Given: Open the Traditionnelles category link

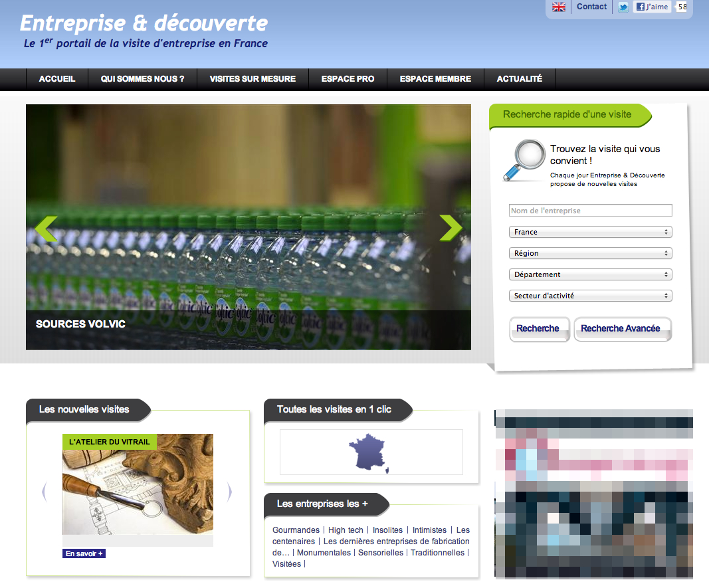Looking at the screenshot, I should (x=437, y=553).
